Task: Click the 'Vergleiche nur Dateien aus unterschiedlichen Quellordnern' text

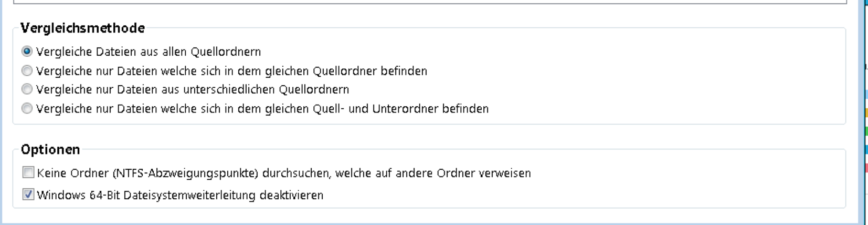Action: 192,89
